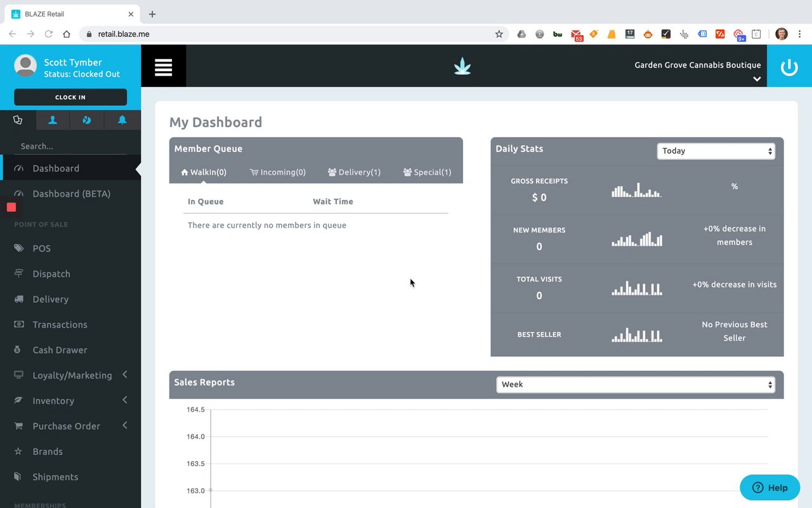812x508 pixels.
Task: Click the power logout icon
Action: coord(789,66)
